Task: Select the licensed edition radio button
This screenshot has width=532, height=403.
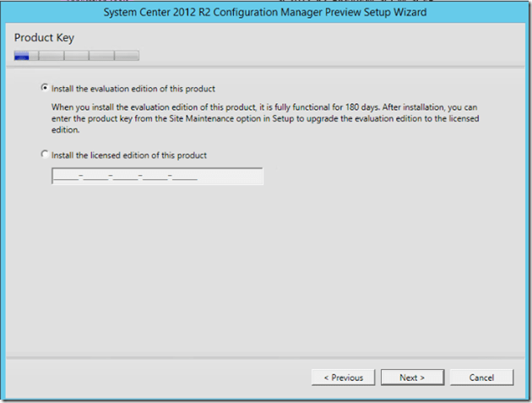Action: click(45, 155)
